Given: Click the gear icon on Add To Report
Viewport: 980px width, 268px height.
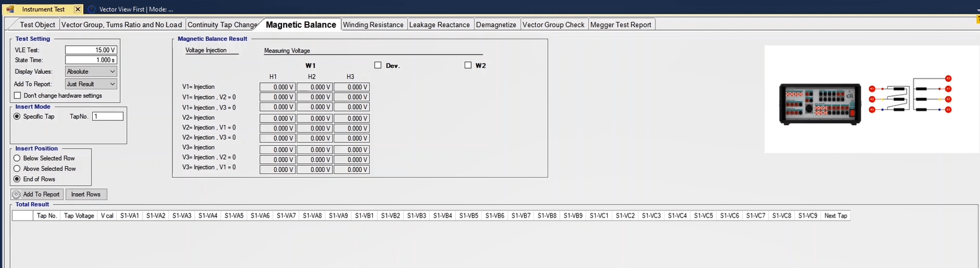Looking at the screenshot, I should coord(17,194).
